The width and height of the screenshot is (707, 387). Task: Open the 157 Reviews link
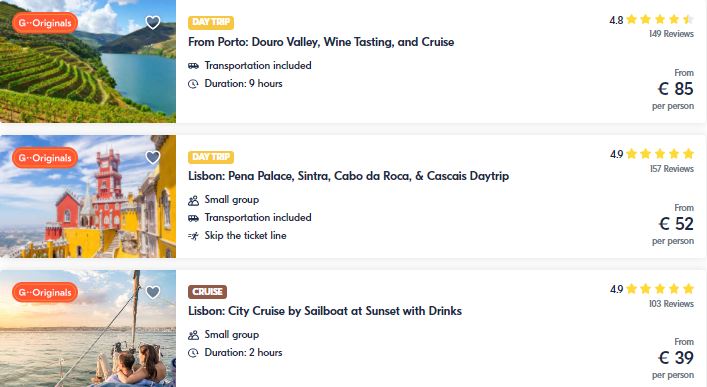(672, 169)
